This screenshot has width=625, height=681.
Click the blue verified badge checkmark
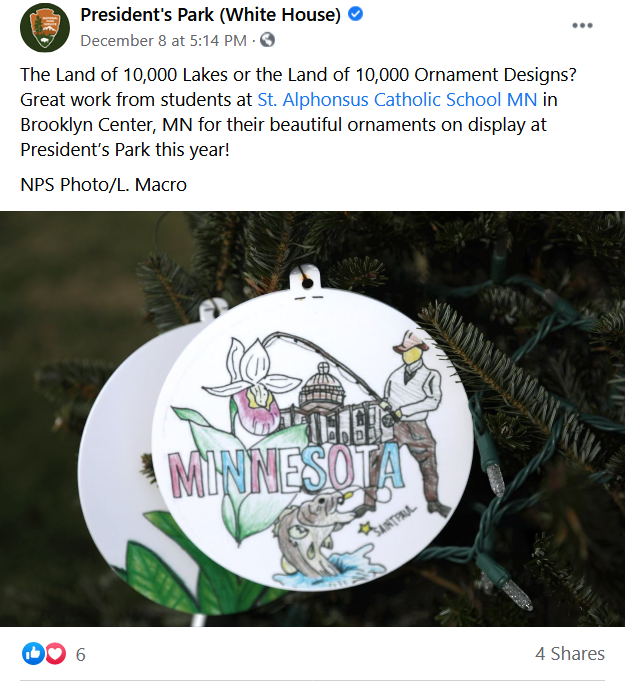[x=356, y=14]
